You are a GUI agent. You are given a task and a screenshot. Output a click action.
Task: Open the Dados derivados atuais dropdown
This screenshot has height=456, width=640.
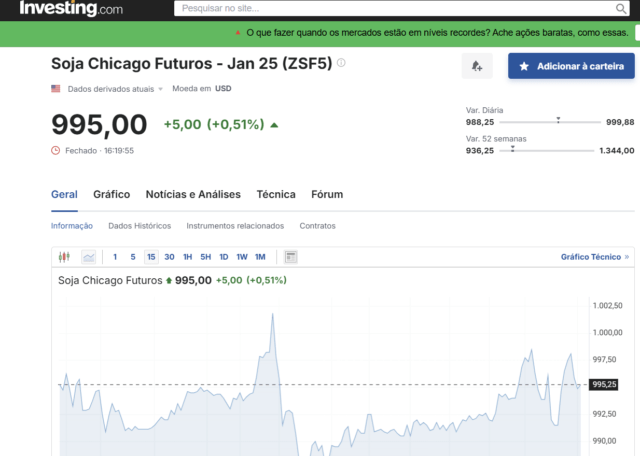pyautogui.click(x=115, y=89)
